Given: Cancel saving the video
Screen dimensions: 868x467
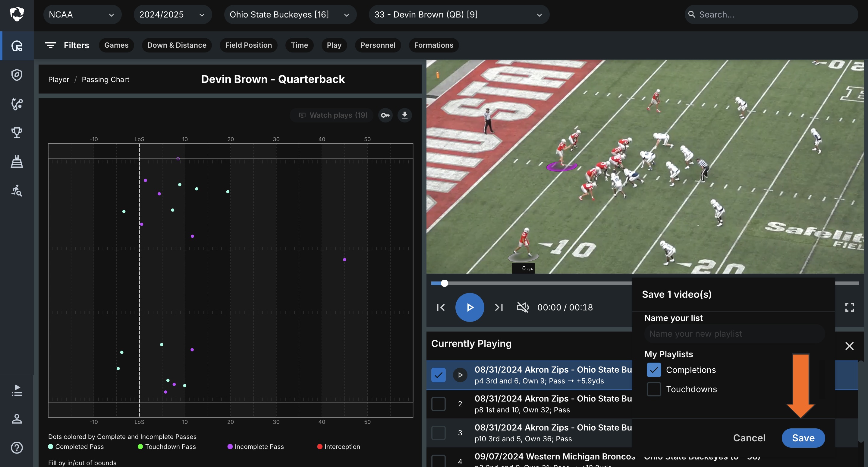Looking at the screenshot, I should click(x=749, y=438).
